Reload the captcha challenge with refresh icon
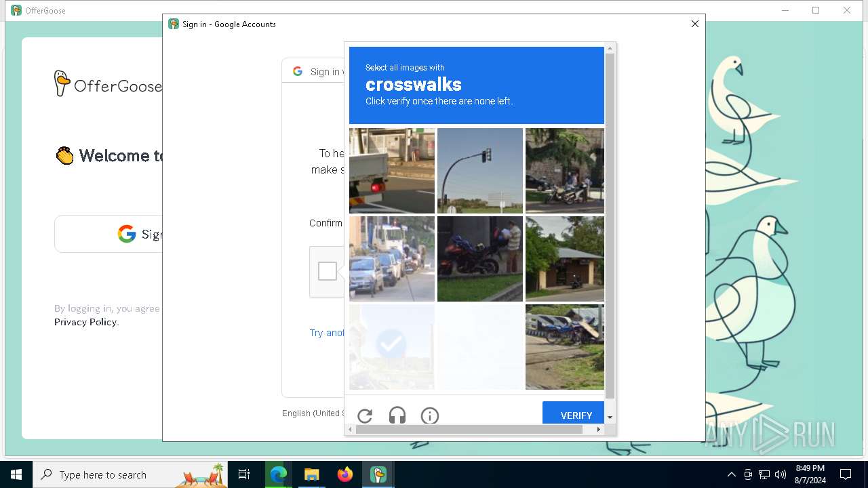The height and width of the screenshot is (488, 868). click(365, 416)
